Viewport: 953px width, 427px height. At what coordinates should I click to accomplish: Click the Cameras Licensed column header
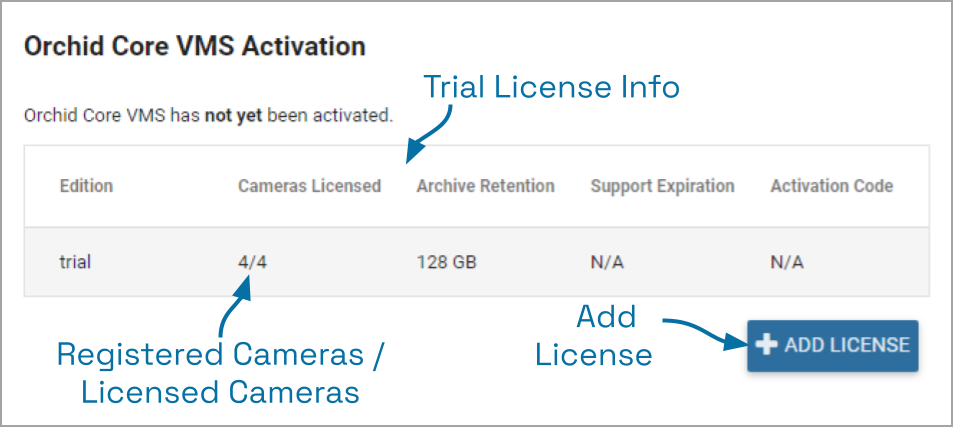(309, 186)
